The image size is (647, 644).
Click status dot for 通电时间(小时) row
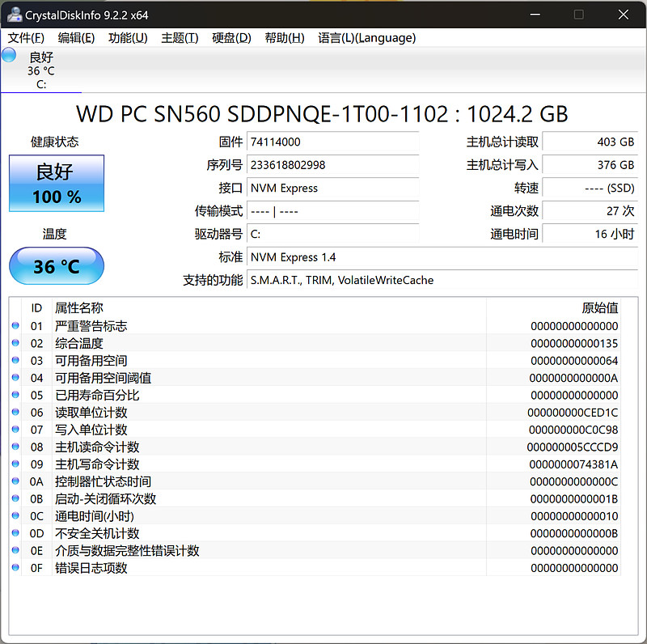tap(15, 515)
